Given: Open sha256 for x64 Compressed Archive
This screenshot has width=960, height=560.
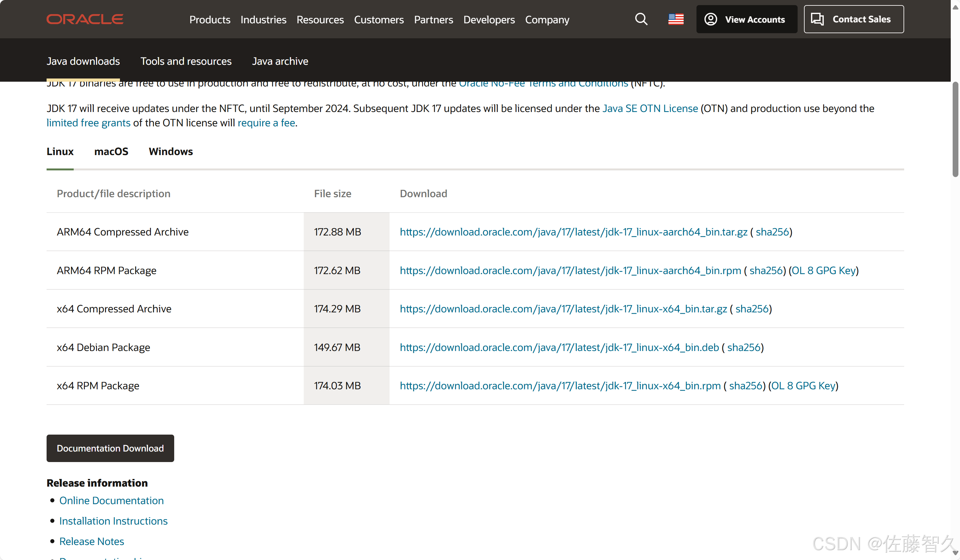Looking at the screenshot, I should [752, 309].
